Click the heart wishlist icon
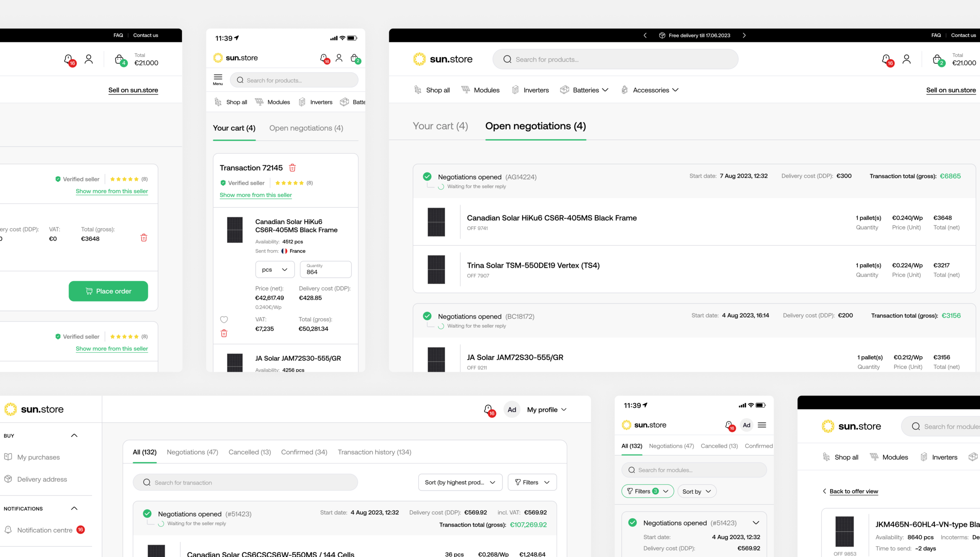The width and height of the screenshot is (980, 557). (224, 319)
